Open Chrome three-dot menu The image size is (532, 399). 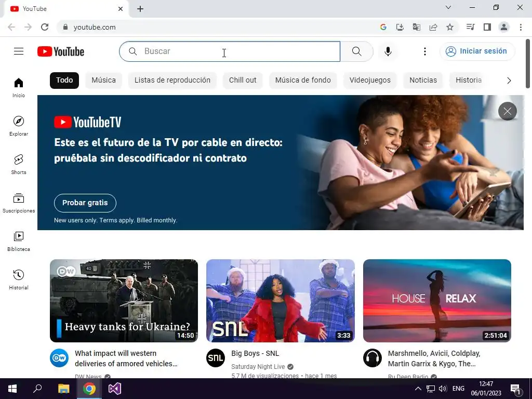[x=521, y=27]
